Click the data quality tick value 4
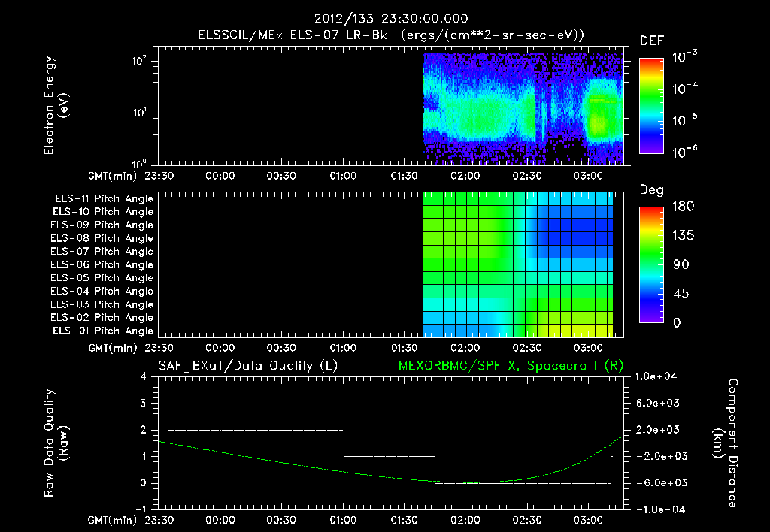The width and height of the screenshot is (770, 532). coord(144,377)
